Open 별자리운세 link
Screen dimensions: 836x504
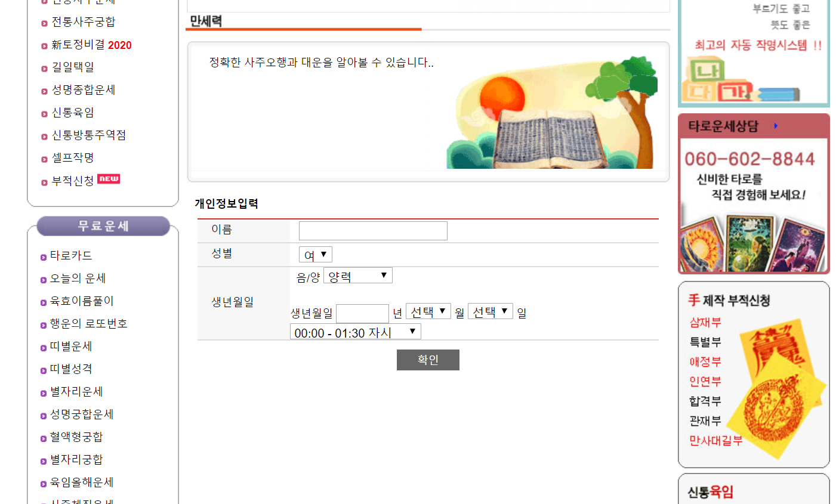click(76, 392)
